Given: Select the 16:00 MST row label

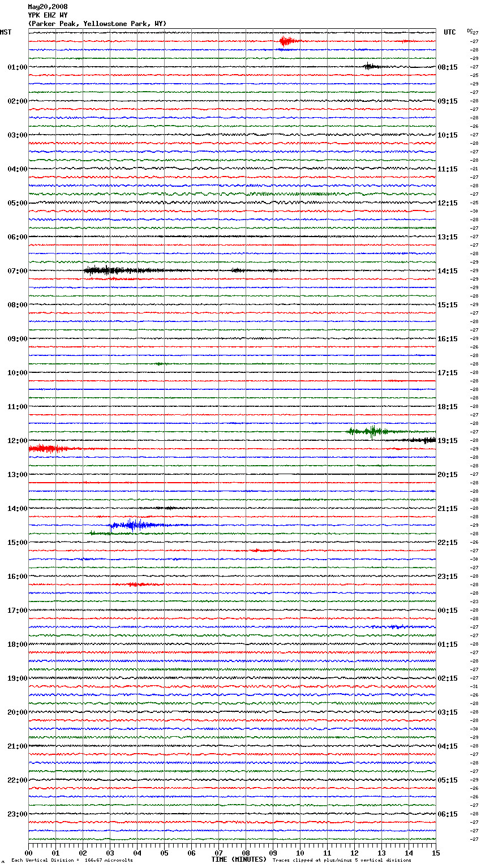Looking at the screenshot, I should tap(18, 576).
